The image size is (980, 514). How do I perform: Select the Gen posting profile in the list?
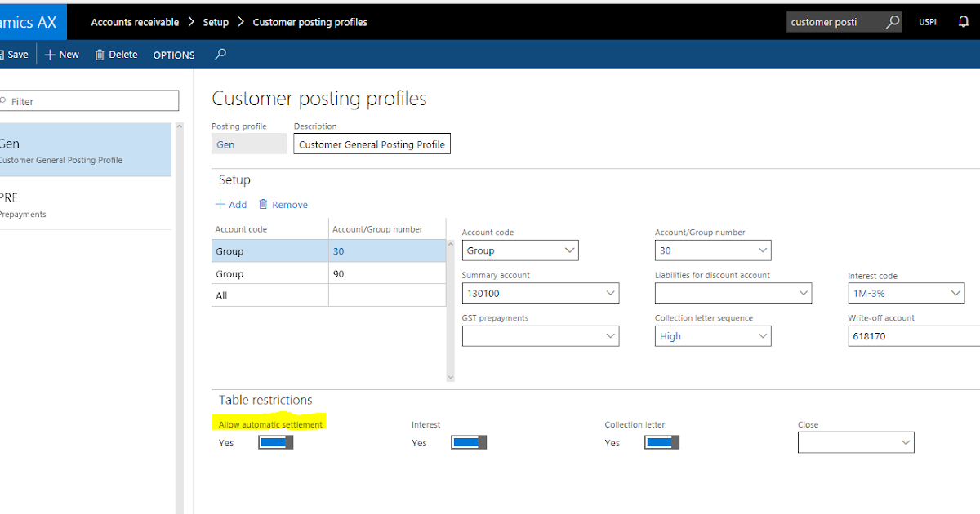(82, 149)
